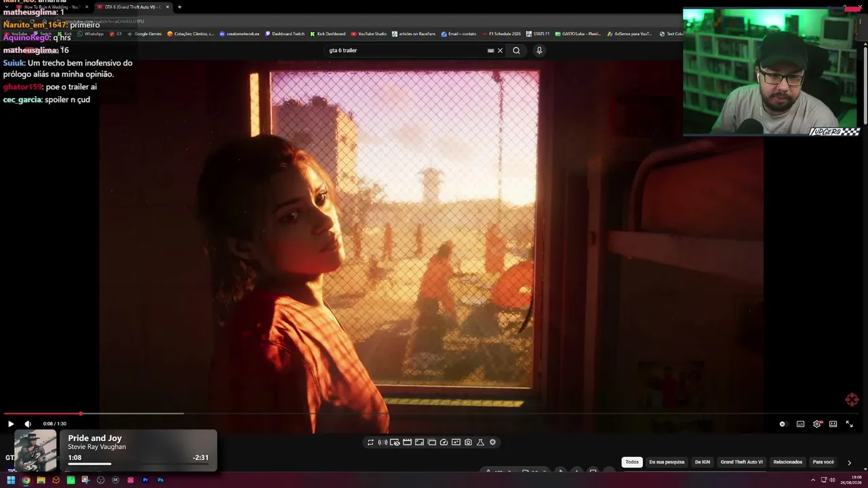Open the on-screen keyboard in search box

[x=491, y=50]
